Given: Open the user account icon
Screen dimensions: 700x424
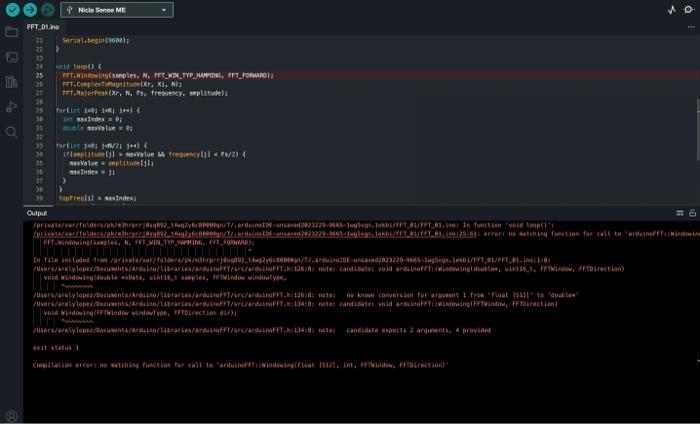Looking at the screenshot, I should pyautogui.click(x=12, y=416).
